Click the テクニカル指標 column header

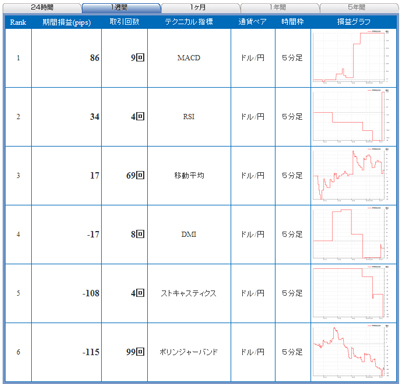[189, 22]
